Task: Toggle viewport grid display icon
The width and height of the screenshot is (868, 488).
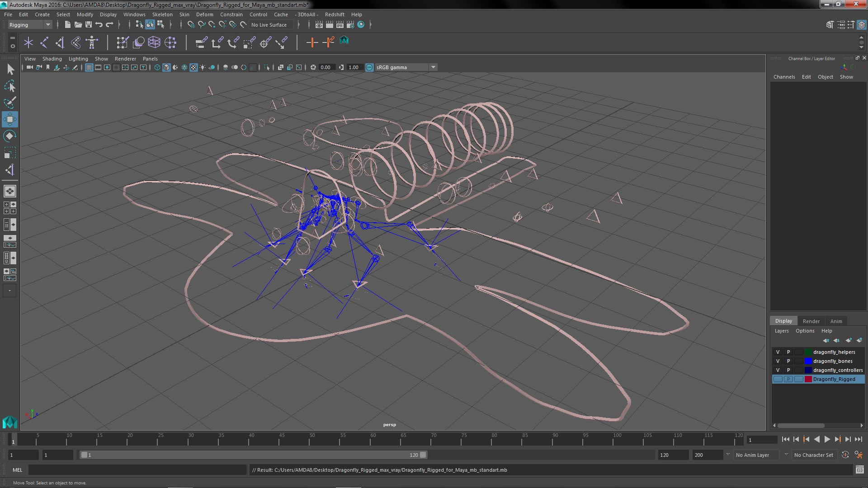Action: coord(89,67)
